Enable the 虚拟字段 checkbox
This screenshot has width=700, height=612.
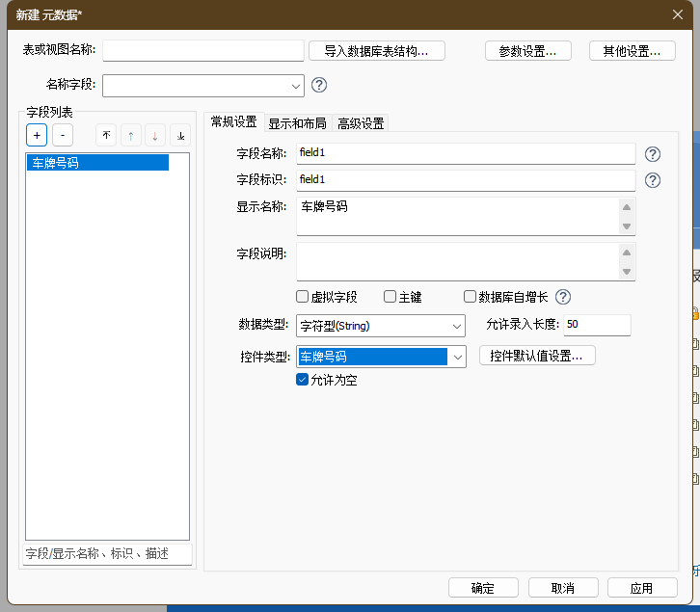pyautogui.click(x=303, y=297)
